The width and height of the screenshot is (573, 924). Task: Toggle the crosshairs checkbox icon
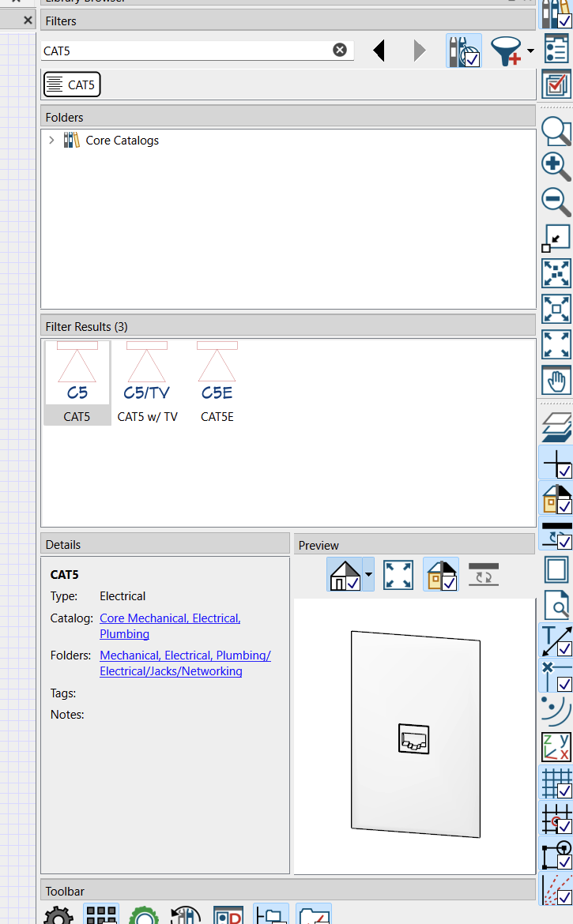[556, 463]
